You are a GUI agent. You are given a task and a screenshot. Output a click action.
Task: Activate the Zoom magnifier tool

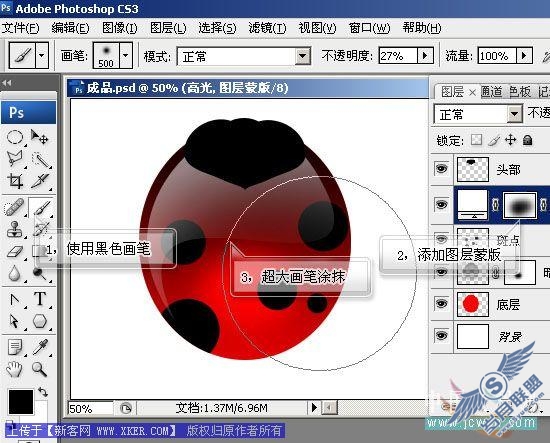coord(39,369)
